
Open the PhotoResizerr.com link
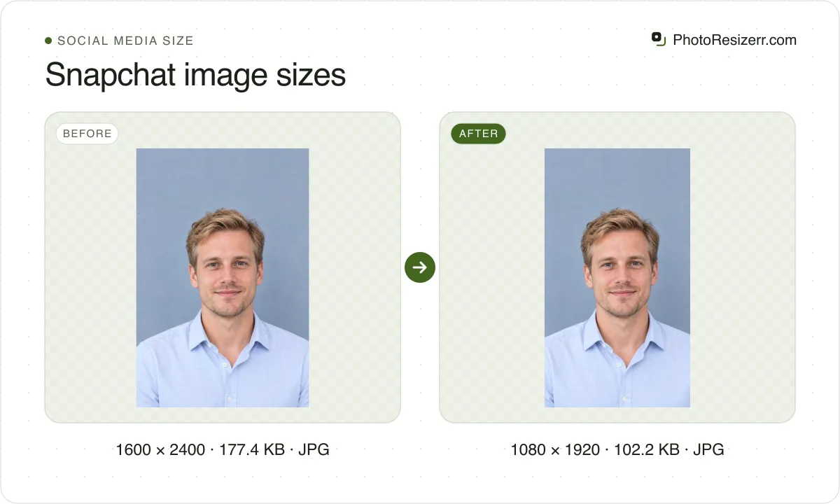pyautogui.click(x=734, y=40)
